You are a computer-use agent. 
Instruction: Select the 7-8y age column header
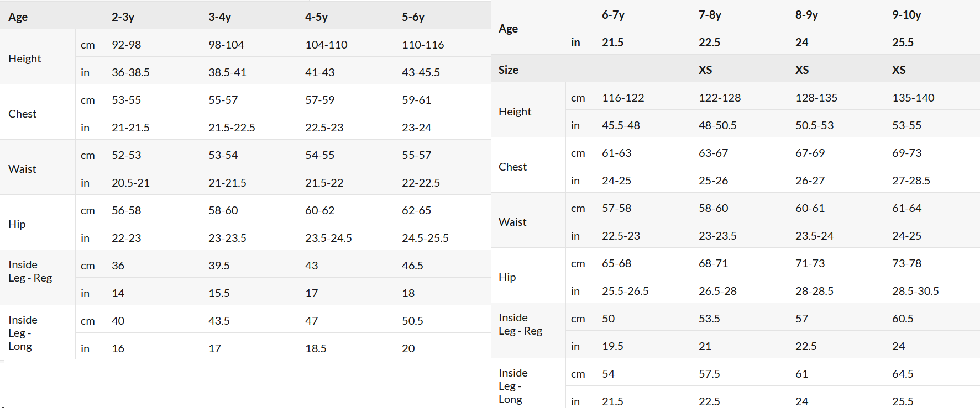click(710, 15)
